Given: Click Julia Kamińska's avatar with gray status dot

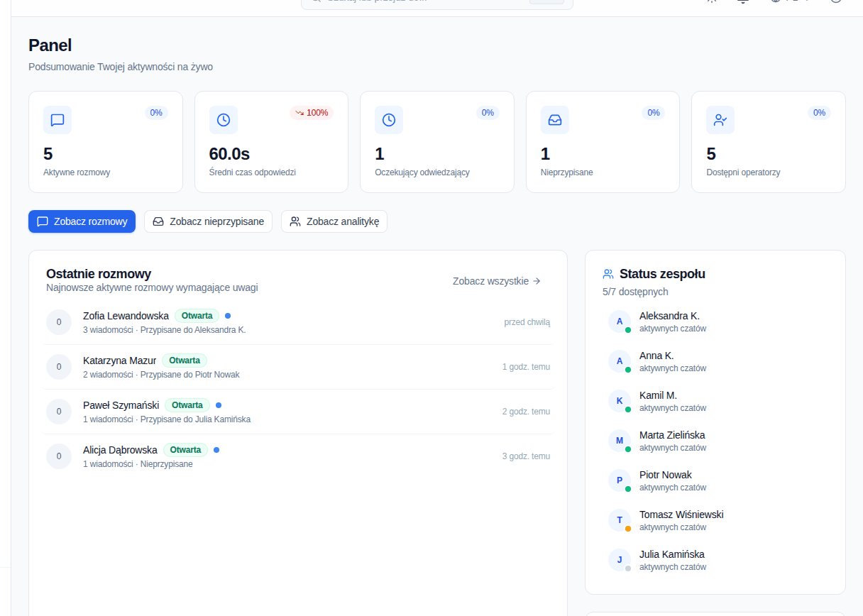Looking at the screenshot, I should coord(620,560).
